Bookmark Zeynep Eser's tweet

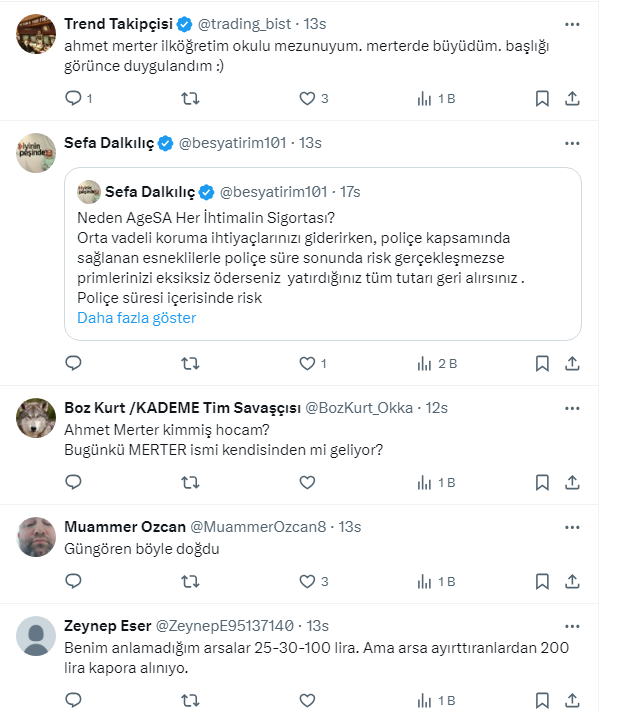pos(541,700)
